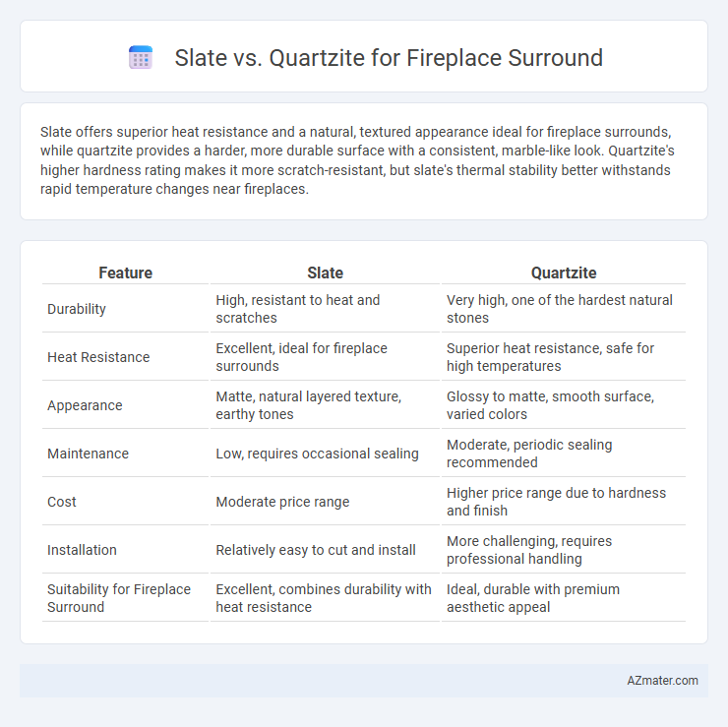This screenshot has width=728, height=727.
Task: Select the 'Suitability for Fireplace Surround' label
Action: (x=119, y=598)
